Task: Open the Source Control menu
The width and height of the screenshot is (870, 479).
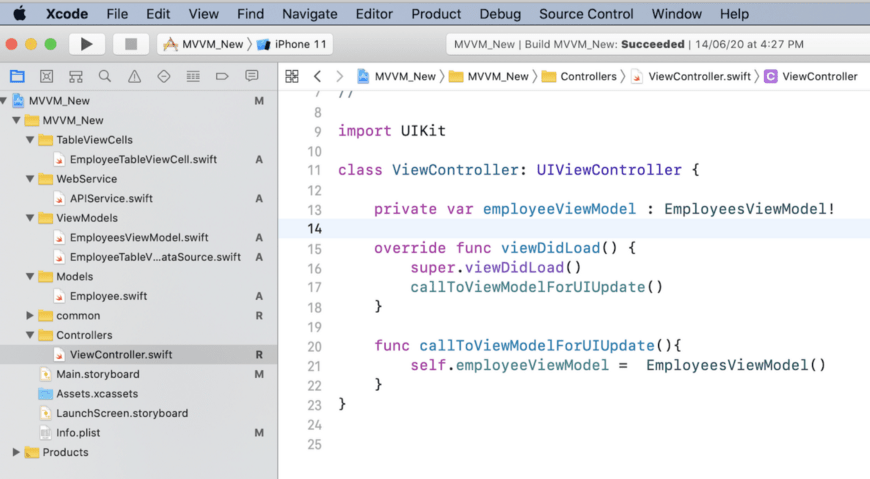Action: (x=586, y=14)
